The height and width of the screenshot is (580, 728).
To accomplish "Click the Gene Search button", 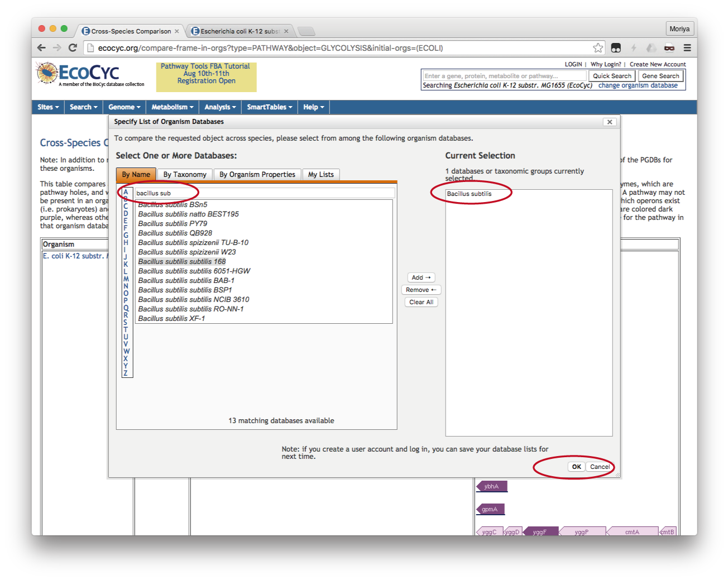I will 660,76.
